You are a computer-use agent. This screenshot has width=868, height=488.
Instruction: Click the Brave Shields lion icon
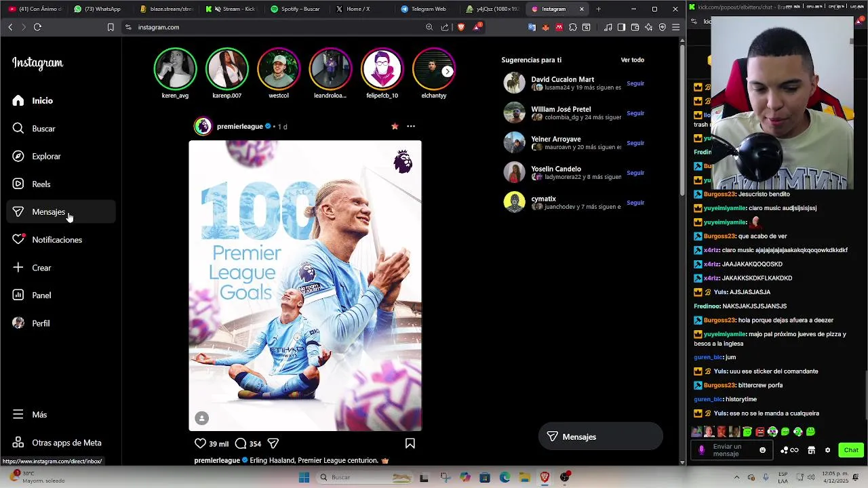pyautogui.click(x=461, y=27)
